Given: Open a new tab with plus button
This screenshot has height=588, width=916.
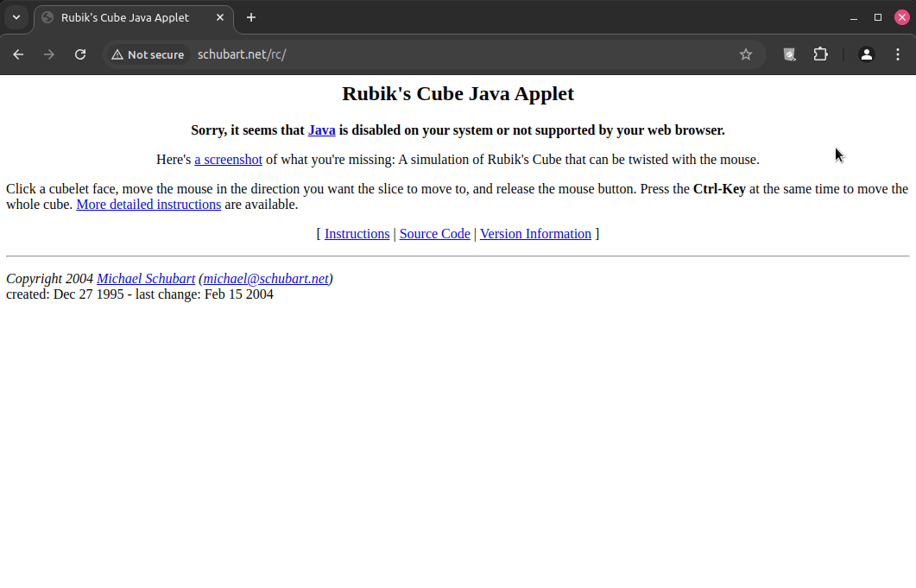Looking at the screenshot, I should tap(251, 17).
